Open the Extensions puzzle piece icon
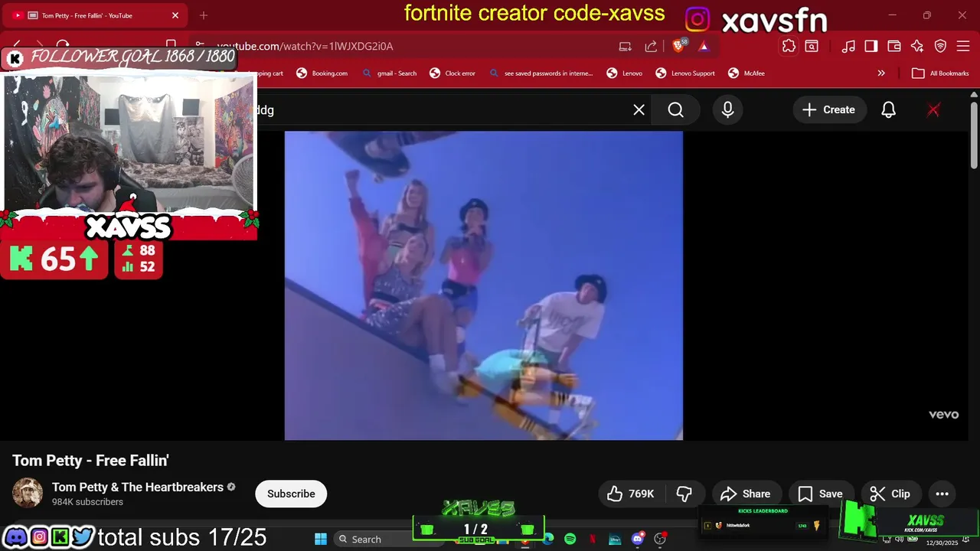Viewport: 980px width, 551px height. pyautogui.click(x=789, y=46)
